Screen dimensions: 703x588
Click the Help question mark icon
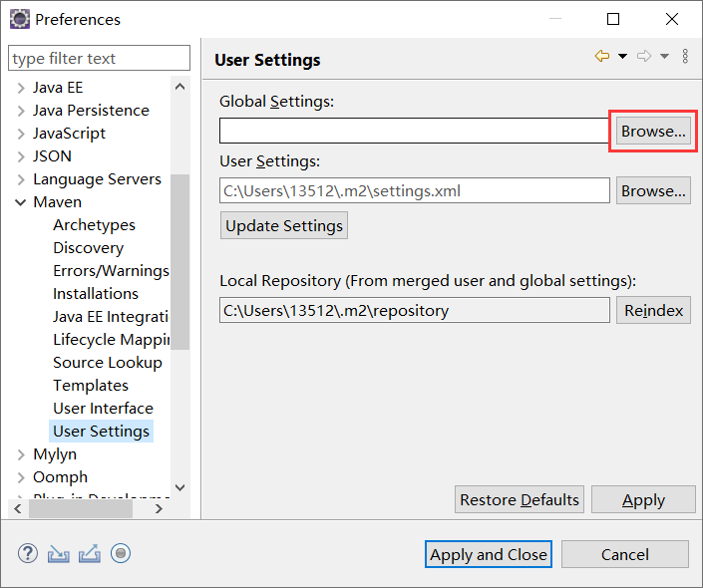28,553
